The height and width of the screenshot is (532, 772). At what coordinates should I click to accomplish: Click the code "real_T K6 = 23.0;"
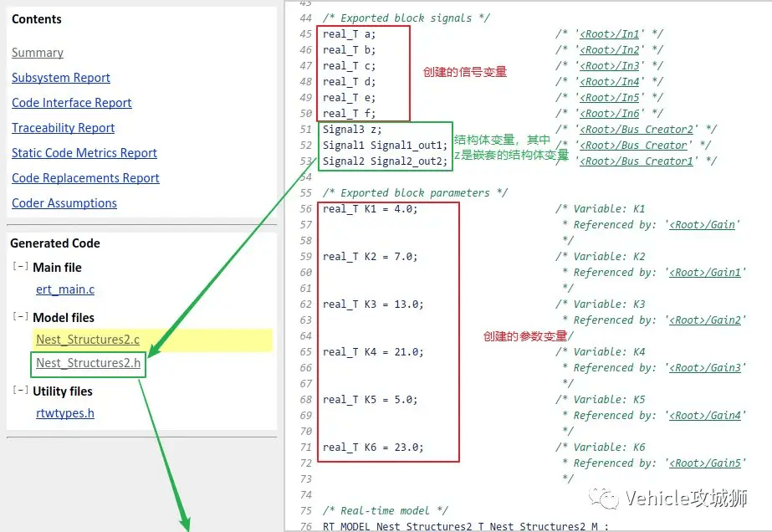click(373, 448)
